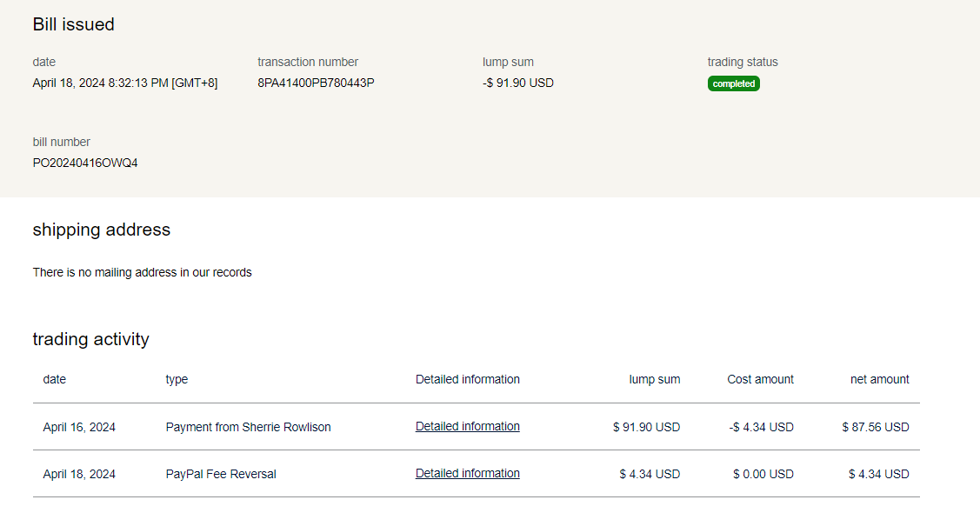
Task: Open Detailed information link for Sherrie Rowlison payment
Action: (467, 426)
